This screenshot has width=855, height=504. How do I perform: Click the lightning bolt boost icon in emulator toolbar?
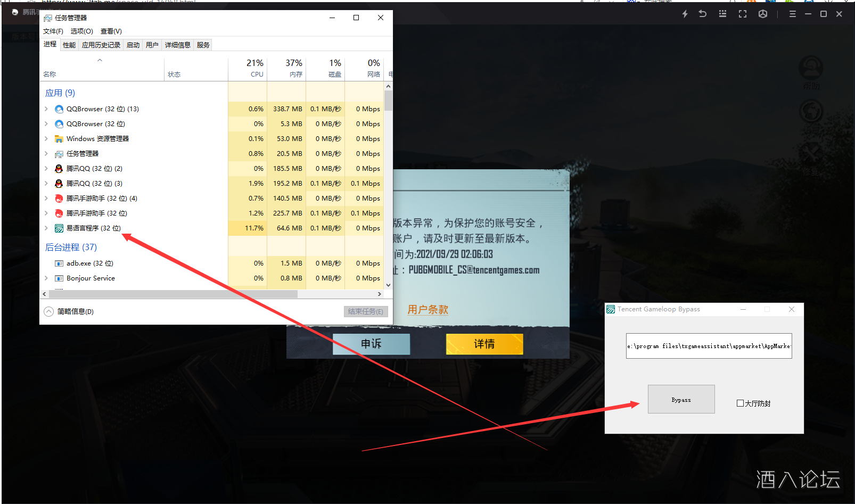685,14
